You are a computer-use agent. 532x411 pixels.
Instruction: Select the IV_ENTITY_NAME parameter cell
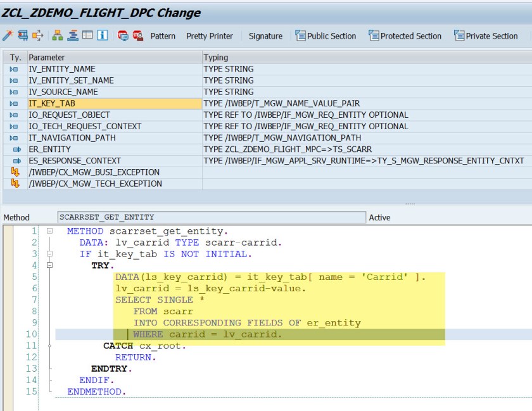(115, 69)
